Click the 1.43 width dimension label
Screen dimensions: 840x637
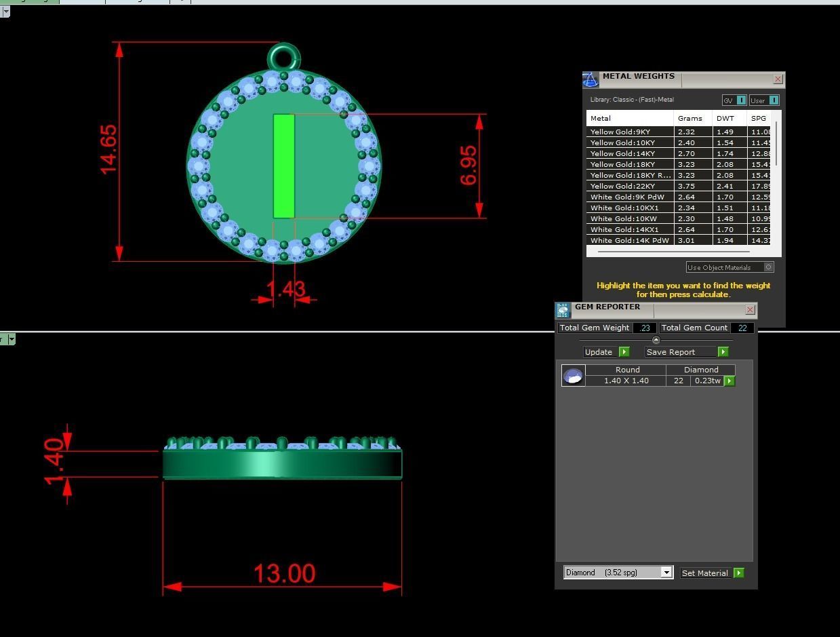[x=285, y=290]
